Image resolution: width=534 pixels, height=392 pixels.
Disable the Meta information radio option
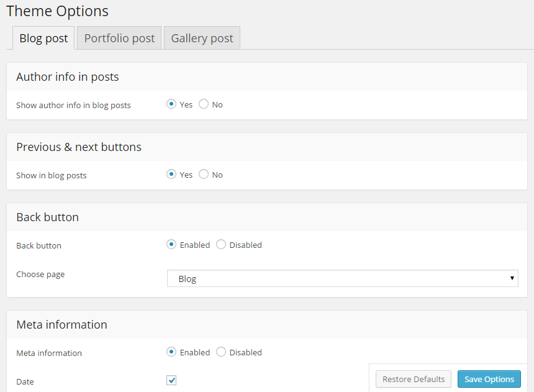pos(221,352)
